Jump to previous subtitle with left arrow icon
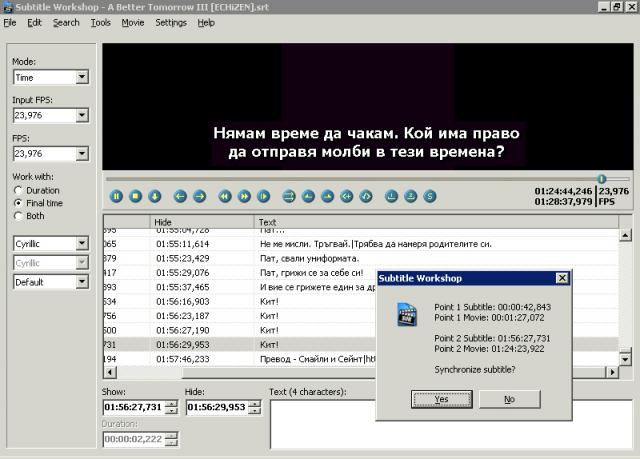Viewport: 640px width, 459px height. tap(180, 197)
